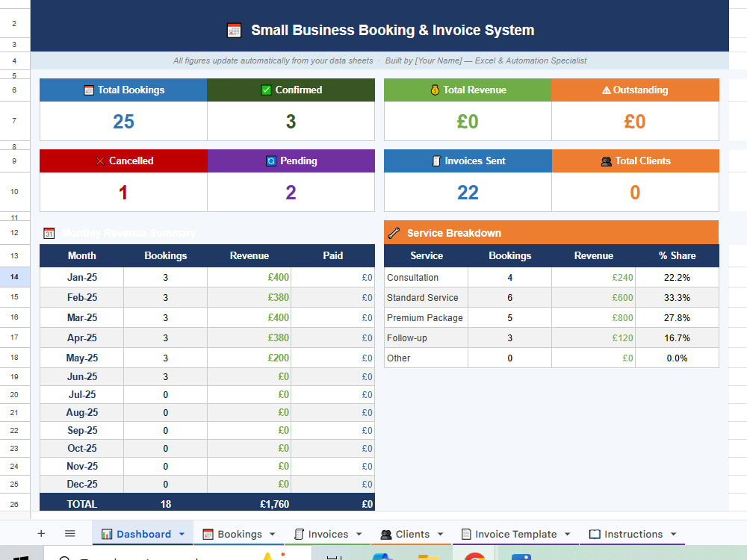
Task: Click the TOTAL revenue £1,760 cell
Action: (249, 504)
